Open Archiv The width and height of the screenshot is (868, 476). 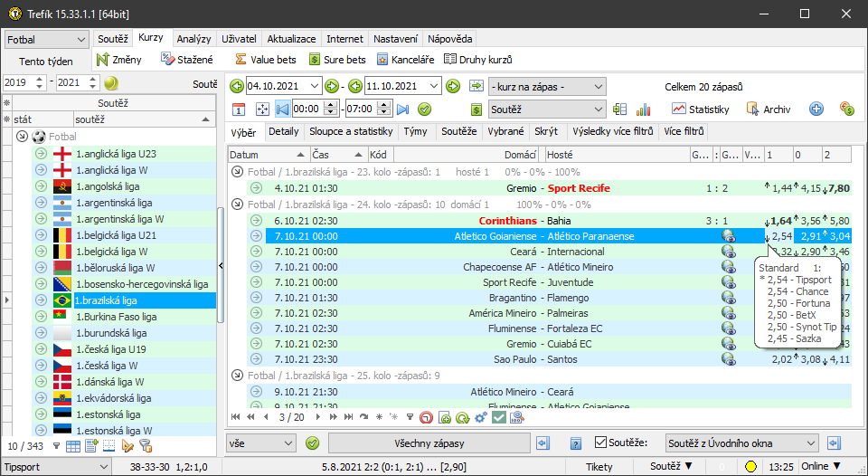(769, 109)
